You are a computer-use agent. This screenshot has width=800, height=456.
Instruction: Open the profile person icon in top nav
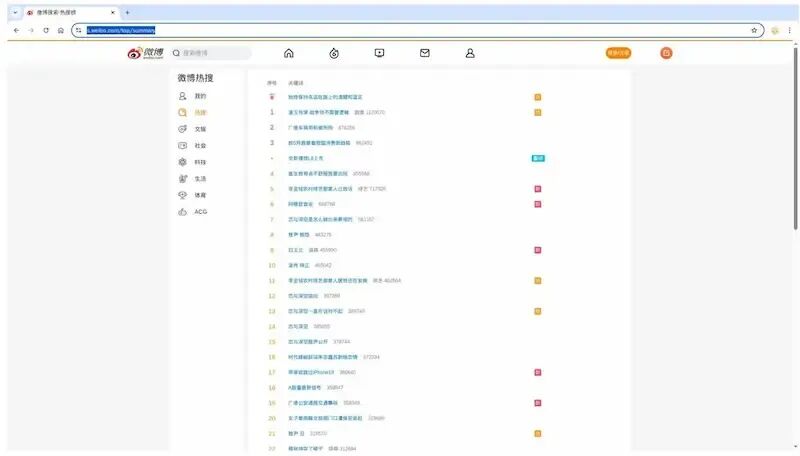[x=470, y=53]
